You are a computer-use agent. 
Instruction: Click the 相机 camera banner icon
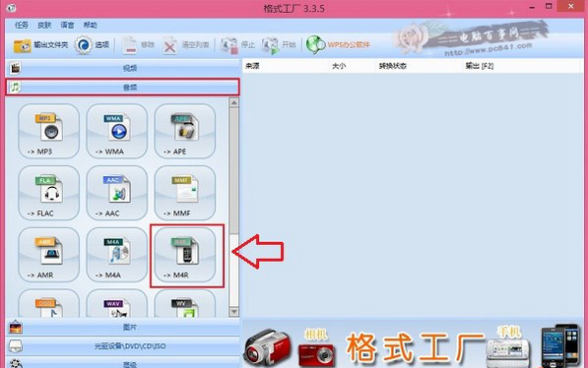tap(316, 347)
